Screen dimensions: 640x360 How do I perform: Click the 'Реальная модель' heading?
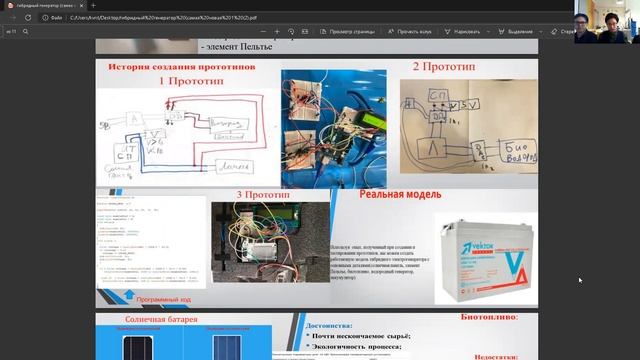400,195
